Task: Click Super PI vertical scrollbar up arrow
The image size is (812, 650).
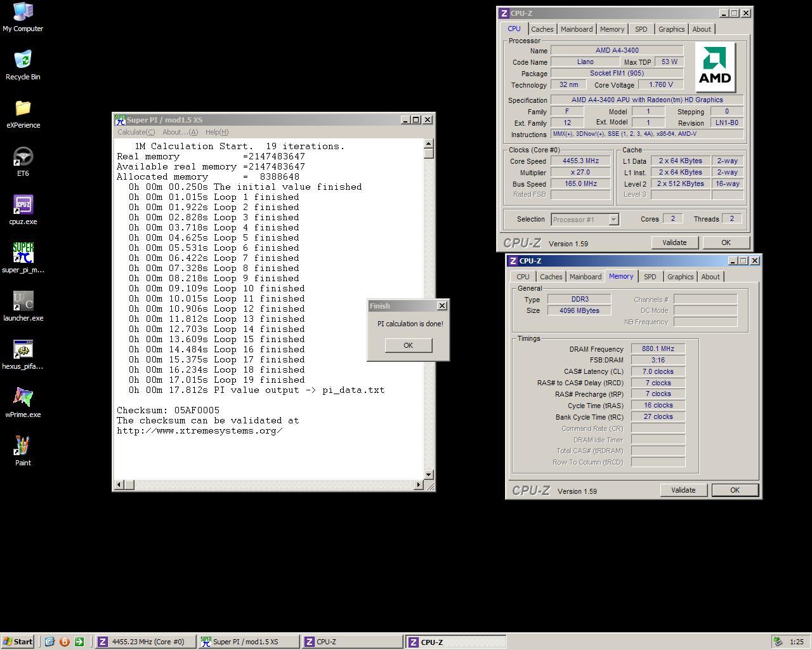Action: 429,143
